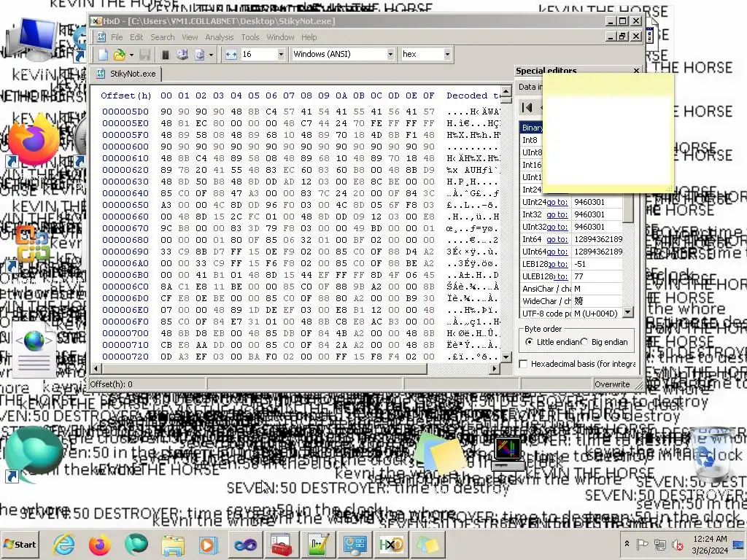Click the bytes-per-row width icon
Viewport: 747px width, 560px height.
pos(231,54)
